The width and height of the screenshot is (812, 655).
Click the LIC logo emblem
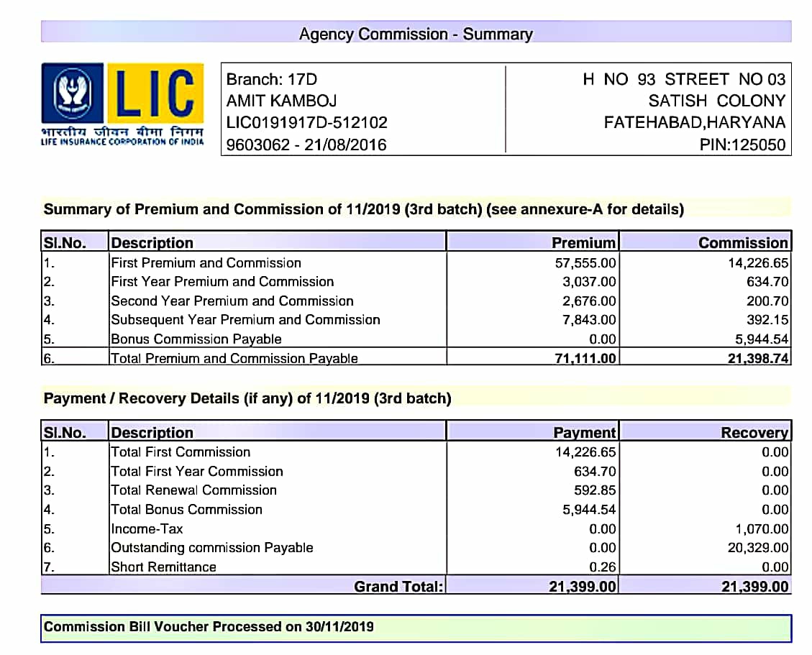(x=73, y=93)
